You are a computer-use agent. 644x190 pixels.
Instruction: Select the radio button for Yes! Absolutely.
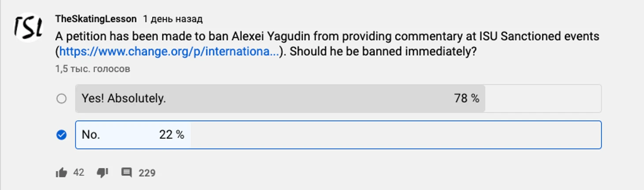coord(61,98)
